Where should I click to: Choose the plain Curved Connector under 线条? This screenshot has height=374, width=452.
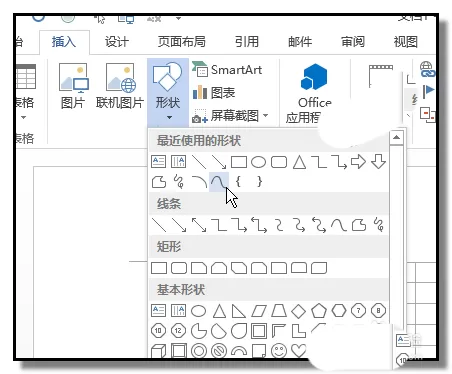point(279,225)
